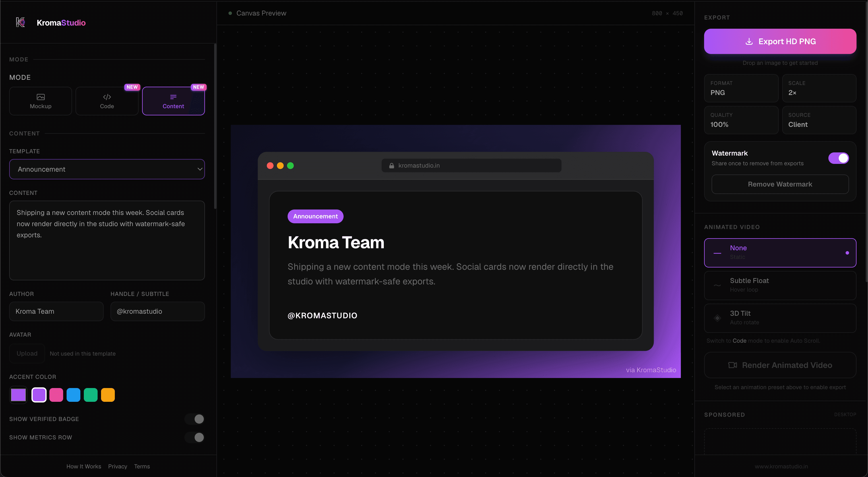The image size is (868, 477).
Task: Switch to Content mode tab
Action: (173, 101)
